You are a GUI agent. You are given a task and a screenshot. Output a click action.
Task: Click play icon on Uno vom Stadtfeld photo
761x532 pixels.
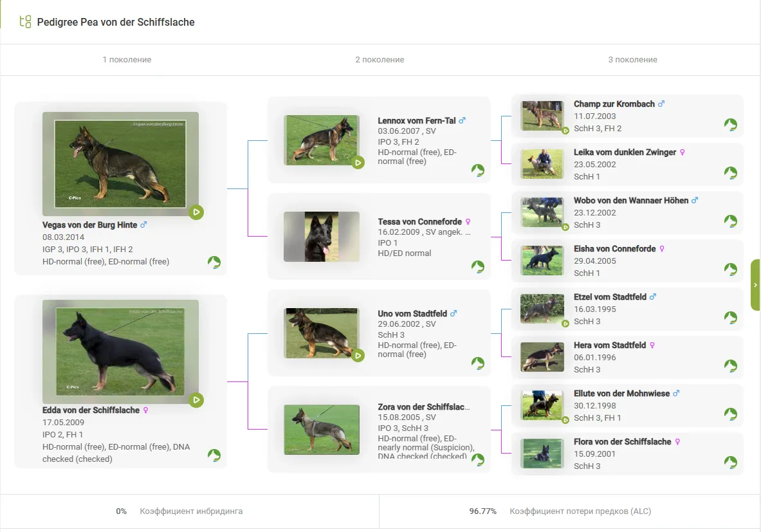[x=358, y=355]
